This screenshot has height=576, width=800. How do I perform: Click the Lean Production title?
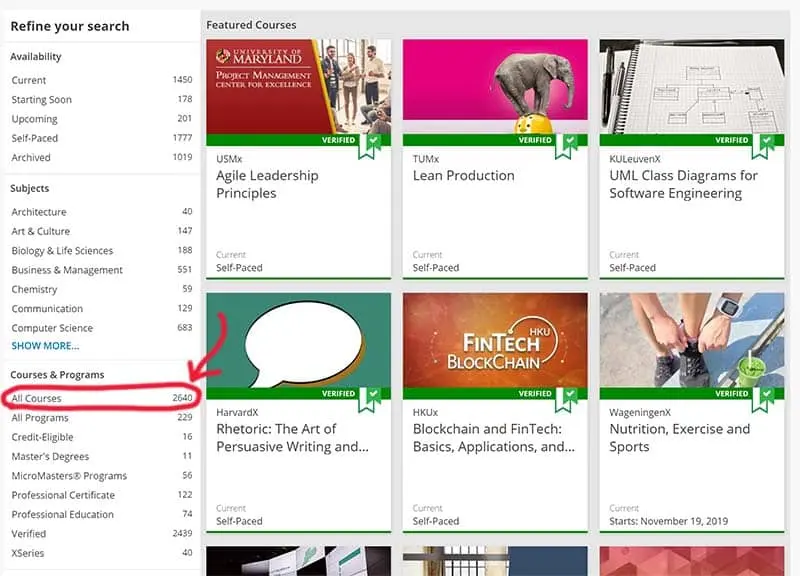[x=463, y=176]
